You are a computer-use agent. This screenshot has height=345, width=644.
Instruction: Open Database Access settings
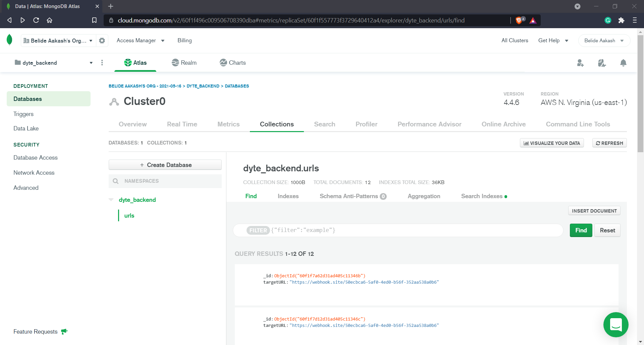(36, 158)
